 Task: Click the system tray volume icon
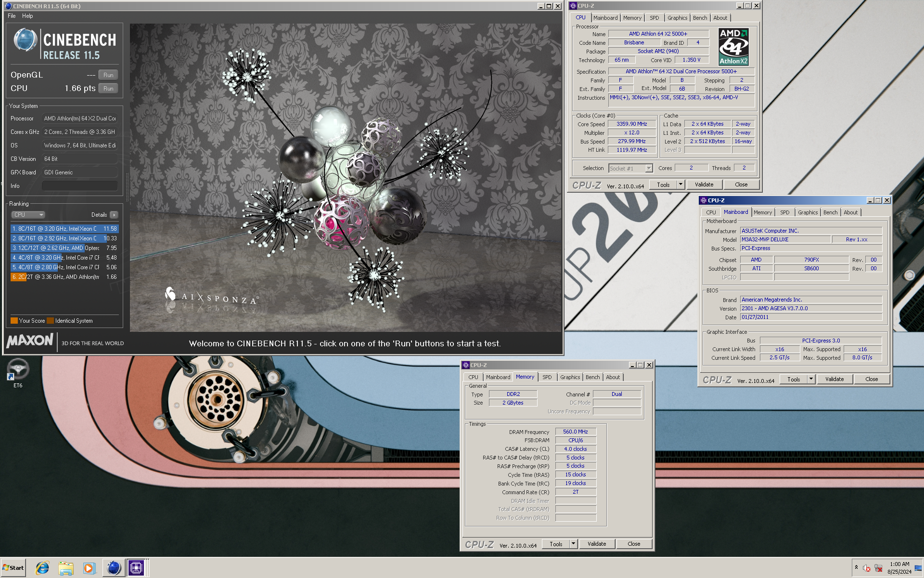[867, 568]
